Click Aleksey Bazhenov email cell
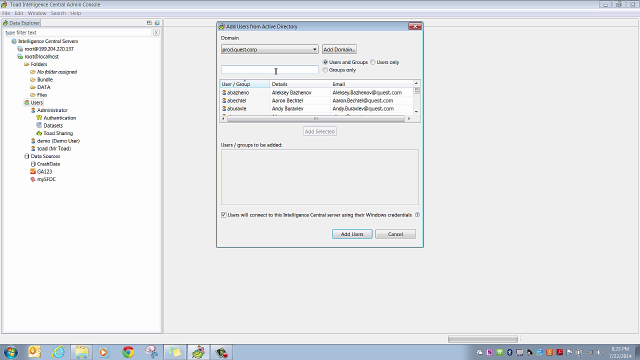 point(367,93)
